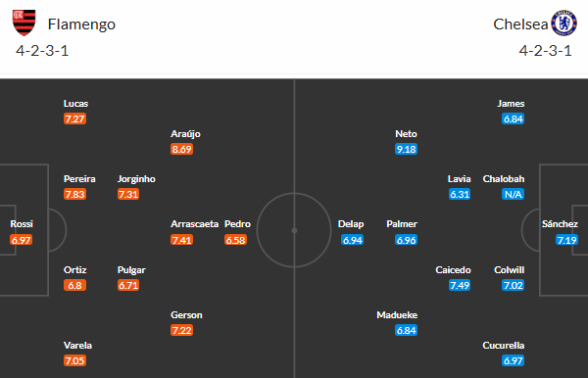
Task: Click Pereira's 7.83 rating badge
Action: 74,194
